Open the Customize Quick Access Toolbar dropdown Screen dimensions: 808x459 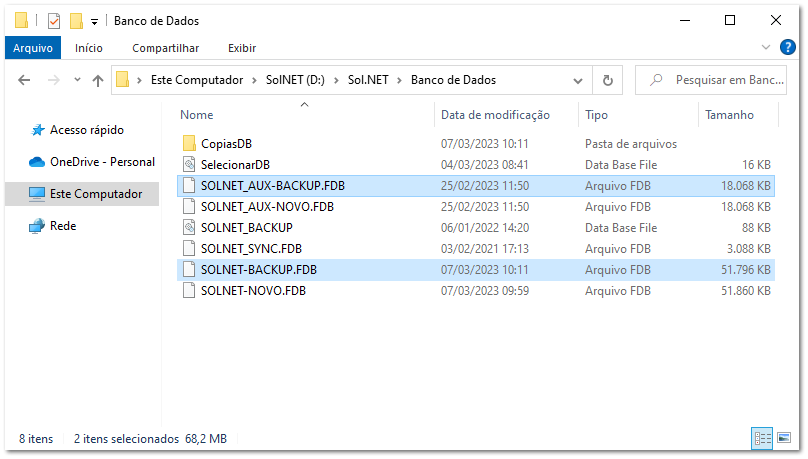pyautogui.click(x=94, y=22)
